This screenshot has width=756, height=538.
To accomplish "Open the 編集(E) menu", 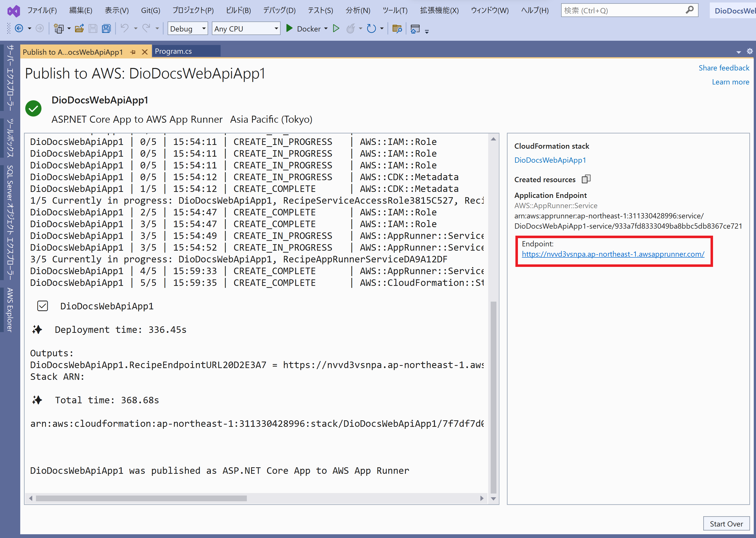I will coord(81,10).
